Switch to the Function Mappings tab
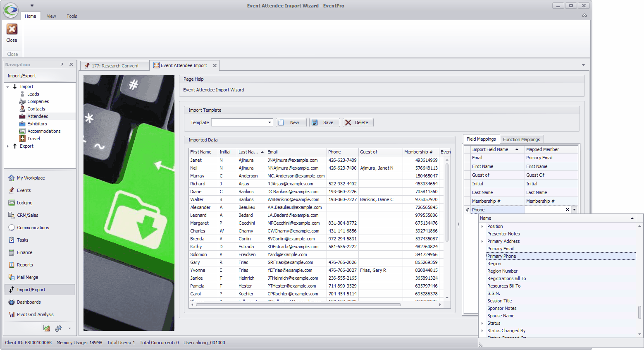Viewport: 644px width, 350px height. pos(522,139)
